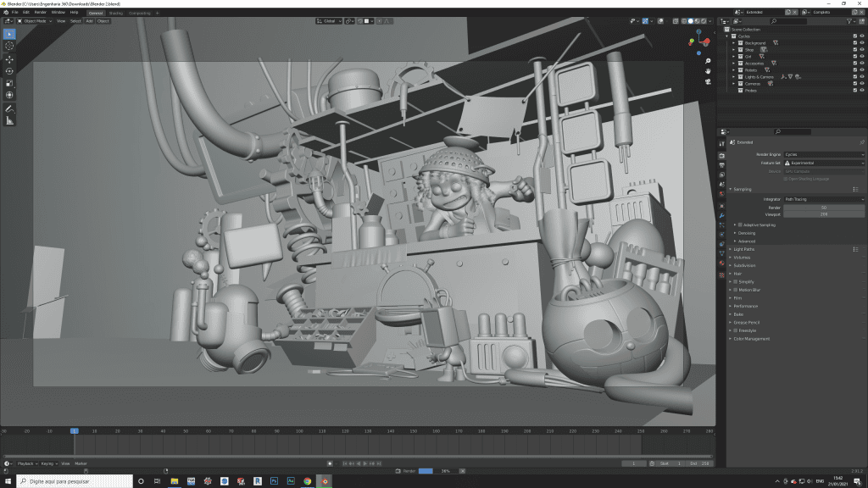Click the Windows taskbar search box

pos(75,481)
